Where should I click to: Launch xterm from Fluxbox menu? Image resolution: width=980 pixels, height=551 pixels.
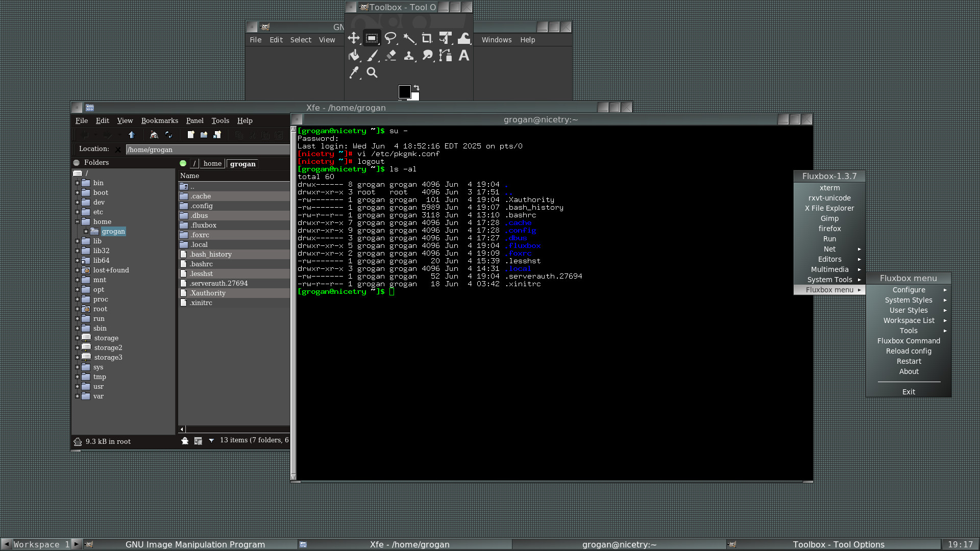click(829, 188)
